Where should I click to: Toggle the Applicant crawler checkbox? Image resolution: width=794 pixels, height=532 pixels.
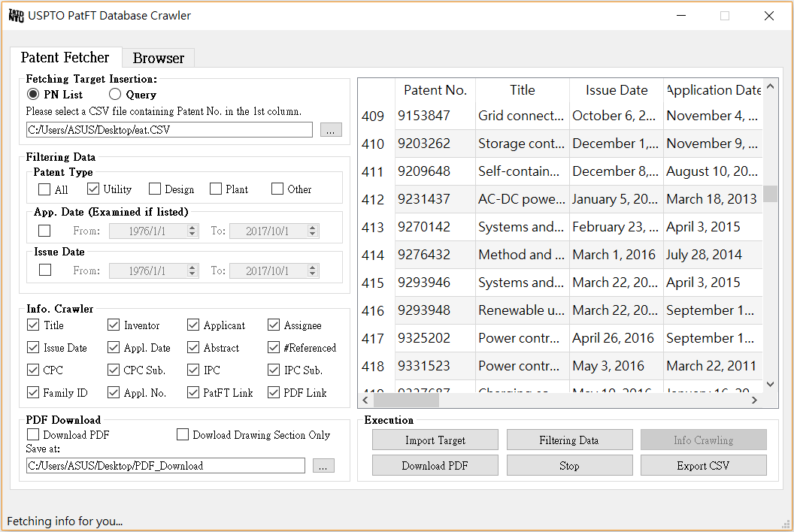coord(193,325)
